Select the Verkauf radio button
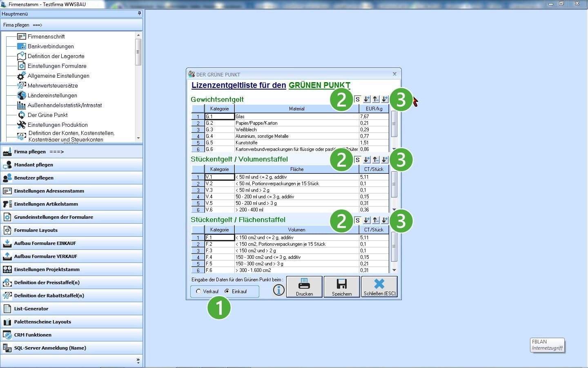This screenshot has width=588, height=368. (198, 292)
